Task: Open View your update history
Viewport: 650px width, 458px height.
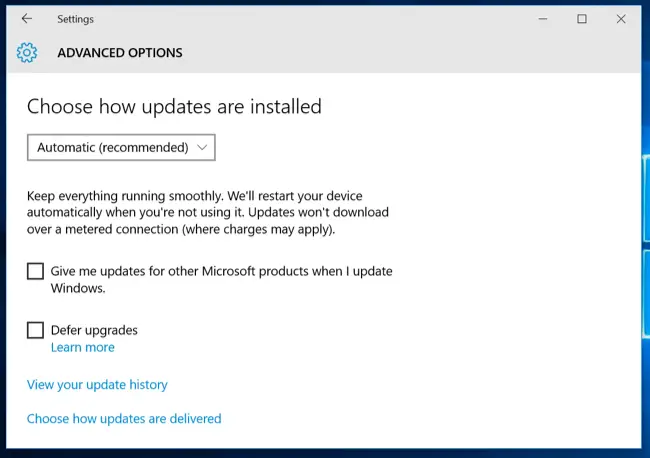Action: pos(97,385)
